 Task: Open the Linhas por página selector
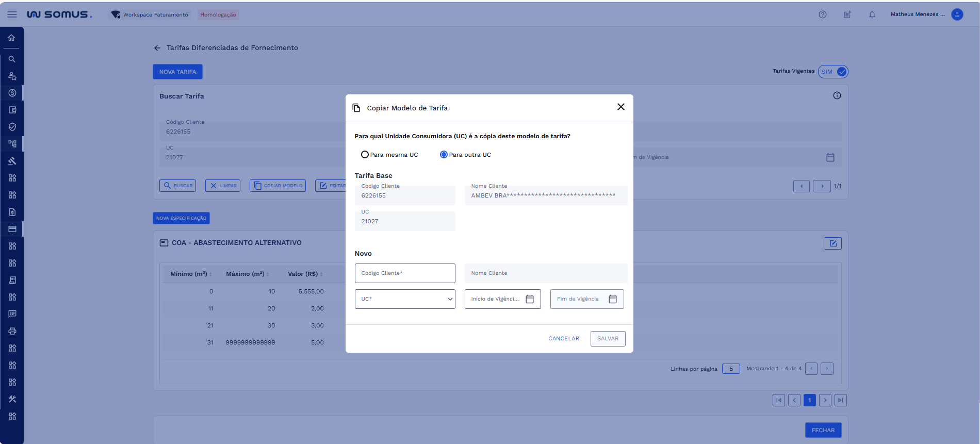point(731,369)
